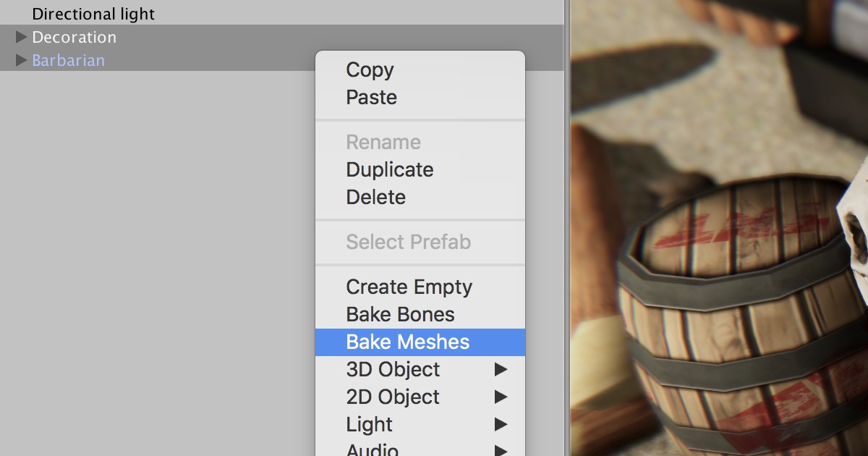Open the 2D Object submenu
868x456 pixels.
[x=420, y=397]
